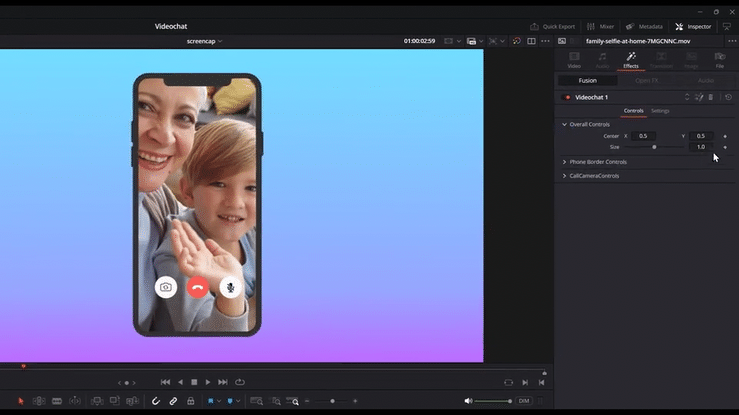Play the viewer in reverse
739x415 pixels.
tap(181, 382)
